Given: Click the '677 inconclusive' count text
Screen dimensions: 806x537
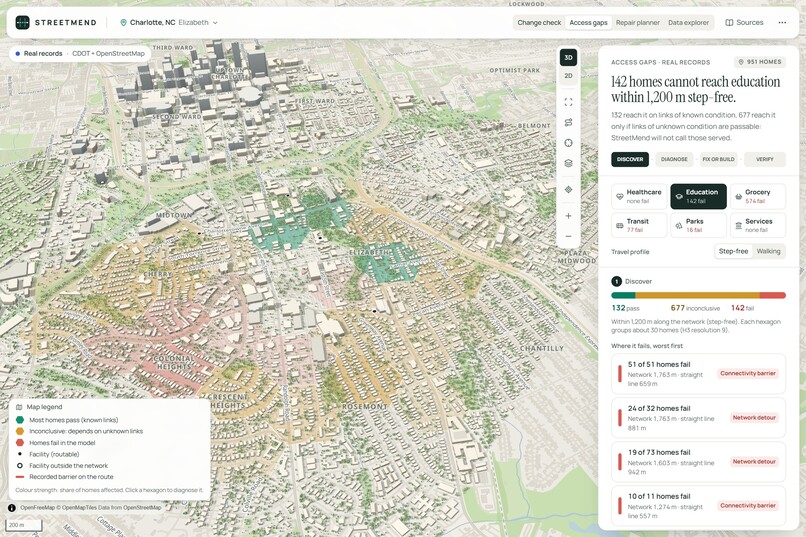Looking at the screenshot, I should pyautogui.click(x=695, y=308).
